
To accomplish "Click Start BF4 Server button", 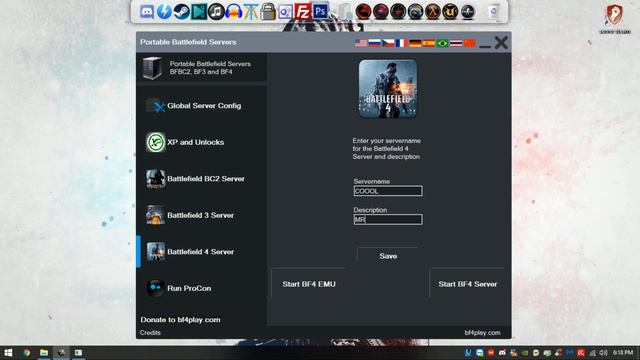I will tap(467, 284).
